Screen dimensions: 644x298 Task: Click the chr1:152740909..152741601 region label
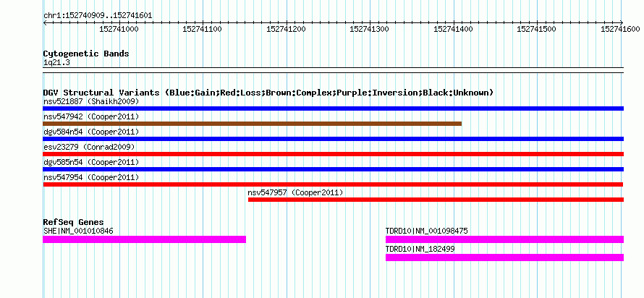click(98, 16)
